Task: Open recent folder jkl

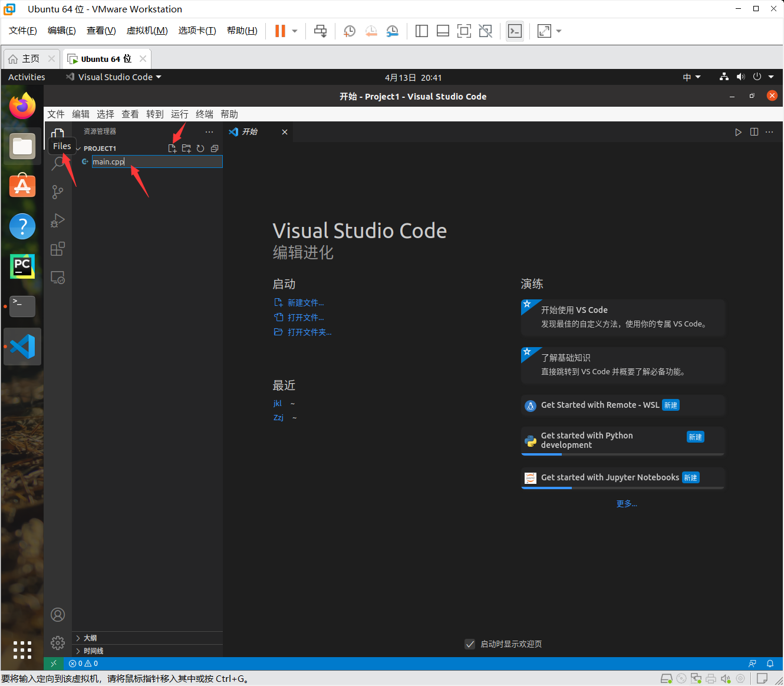Action: coord(278,404)
